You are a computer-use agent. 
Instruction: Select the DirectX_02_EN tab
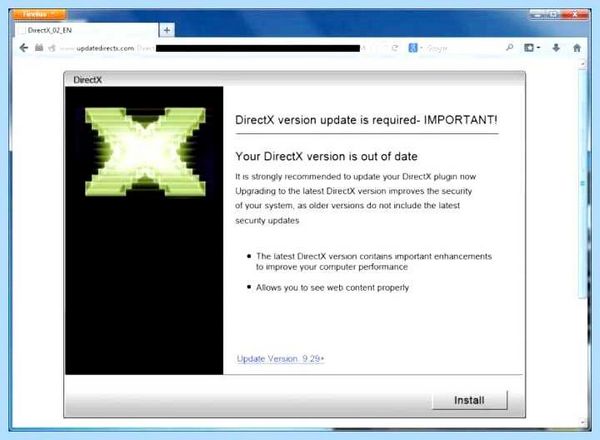86,30
